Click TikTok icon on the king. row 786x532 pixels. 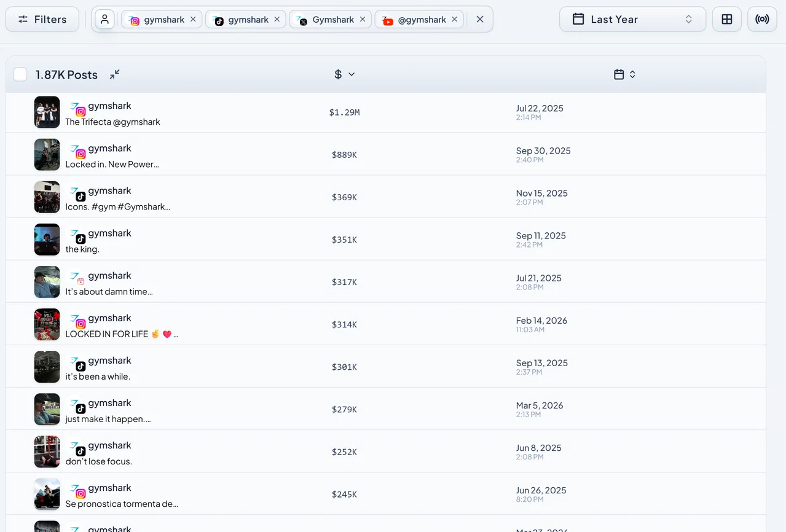[x=81, y=239]
